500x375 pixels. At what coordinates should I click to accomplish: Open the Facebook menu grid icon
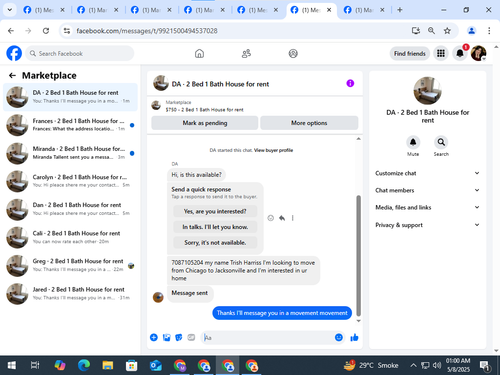441,53
